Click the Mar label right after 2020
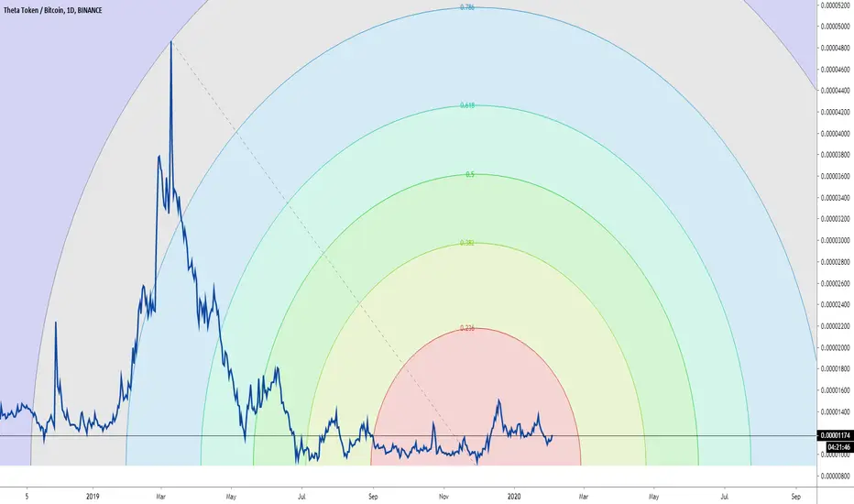 coord(584,497)
